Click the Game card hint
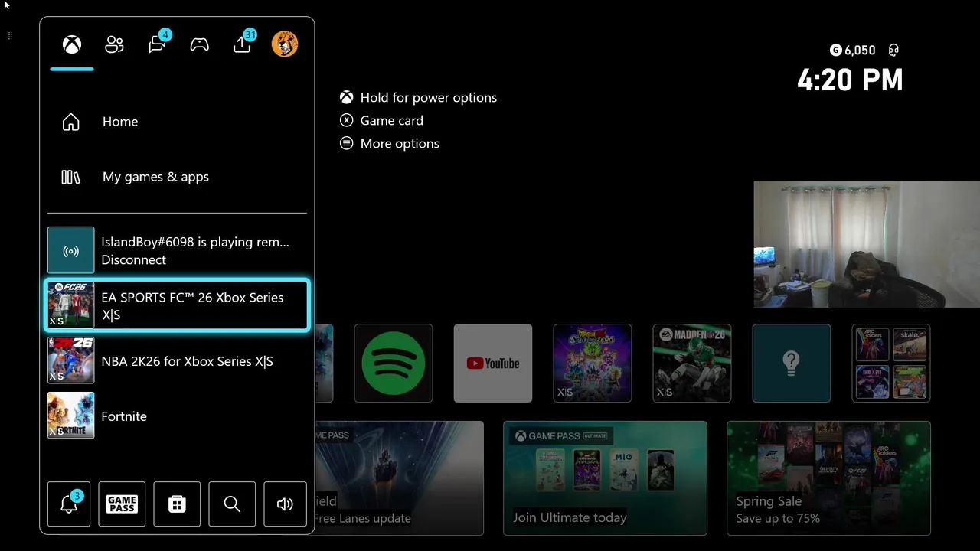980x551 pixels. pos(381,120)
